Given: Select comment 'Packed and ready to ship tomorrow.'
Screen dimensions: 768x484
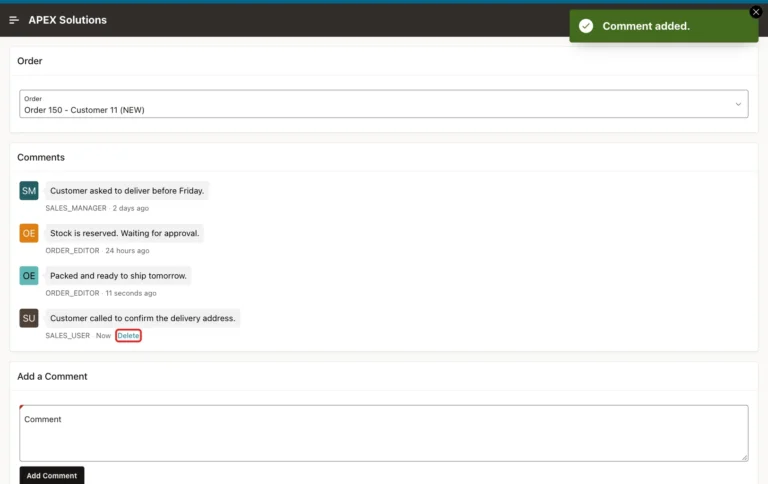Looking at the screenshot, I should tap(118, 276).
